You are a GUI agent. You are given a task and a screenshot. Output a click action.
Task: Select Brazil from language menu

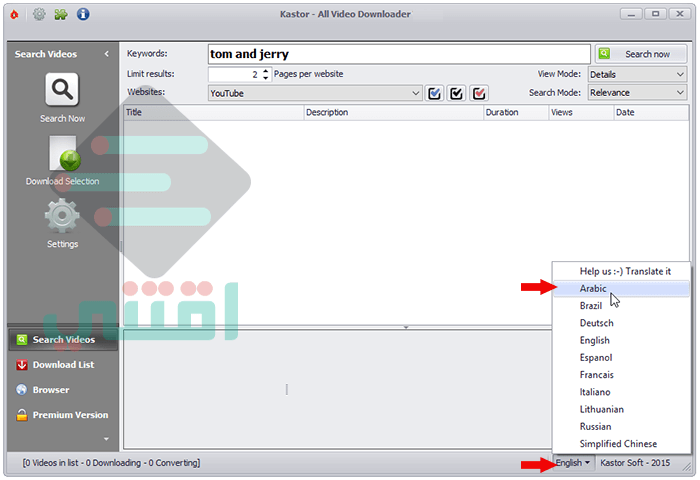[621, 306]
